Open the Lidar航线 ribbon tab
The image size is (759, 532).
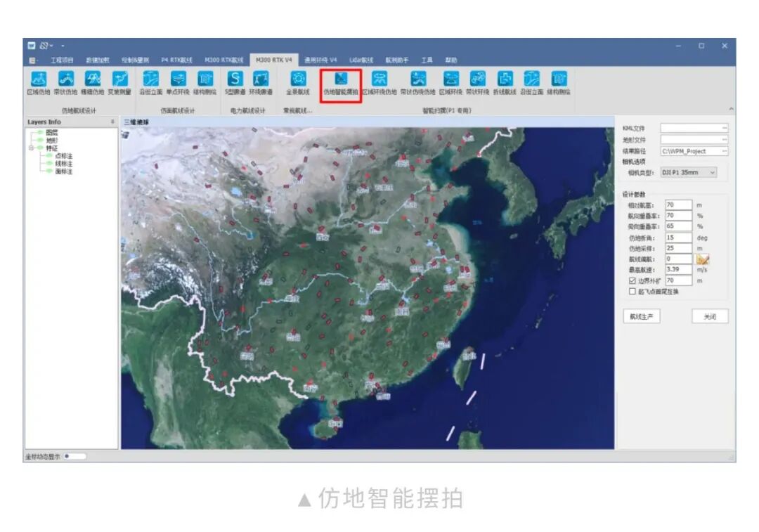tap(362, 60)
